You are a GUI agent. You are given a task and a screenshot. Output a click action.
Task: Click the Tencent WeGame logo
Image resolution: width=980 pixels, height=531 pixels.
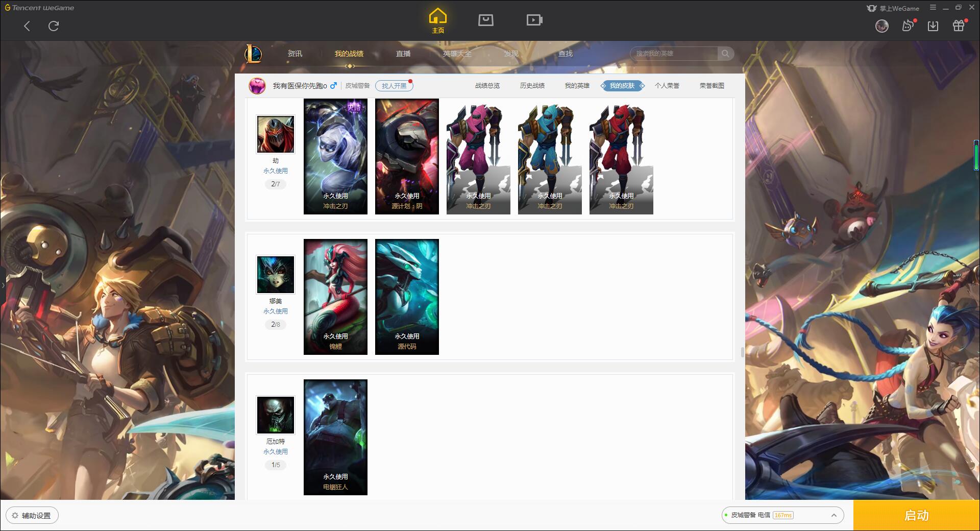[40, 8]
